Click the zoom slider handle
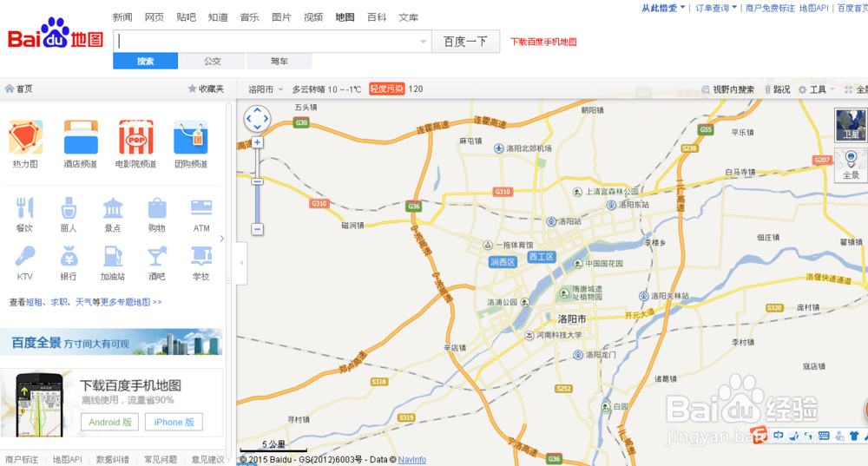Screen dimensions: 868x466 (258, 181)
